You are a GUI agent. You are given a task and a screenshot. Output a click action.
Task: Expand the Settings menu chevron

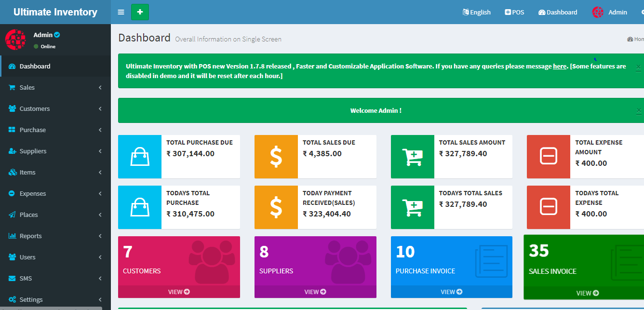tap(100, 299)
